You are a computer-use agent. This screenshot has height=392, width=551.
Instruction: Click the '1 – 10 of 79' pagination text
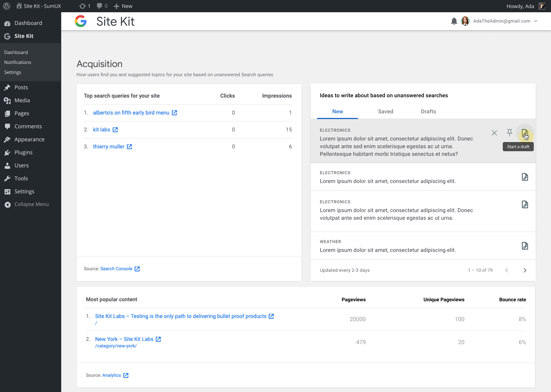click(480, 270)
